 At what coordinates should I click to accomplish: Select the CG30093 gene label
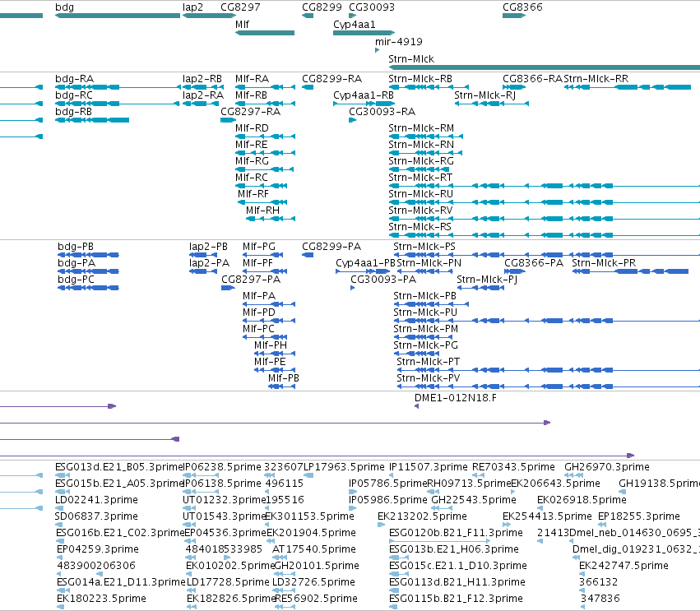(x=372, y=7)
